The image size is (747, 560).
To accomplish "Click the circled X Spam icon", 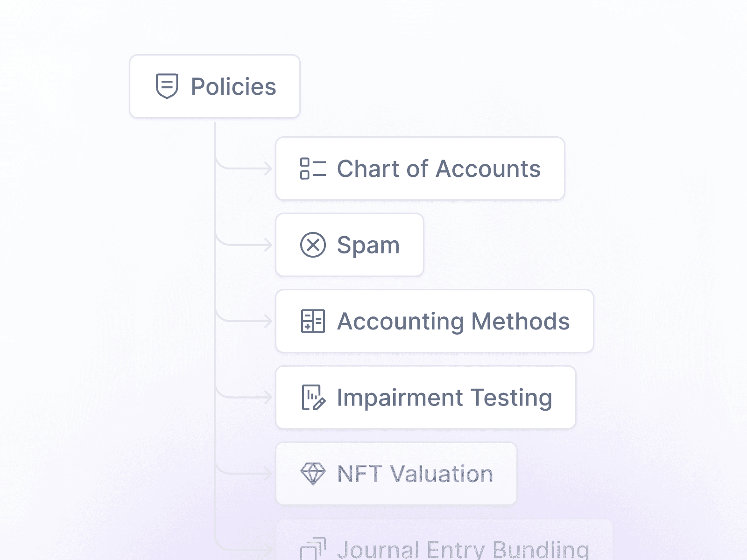I will point(313,245).
